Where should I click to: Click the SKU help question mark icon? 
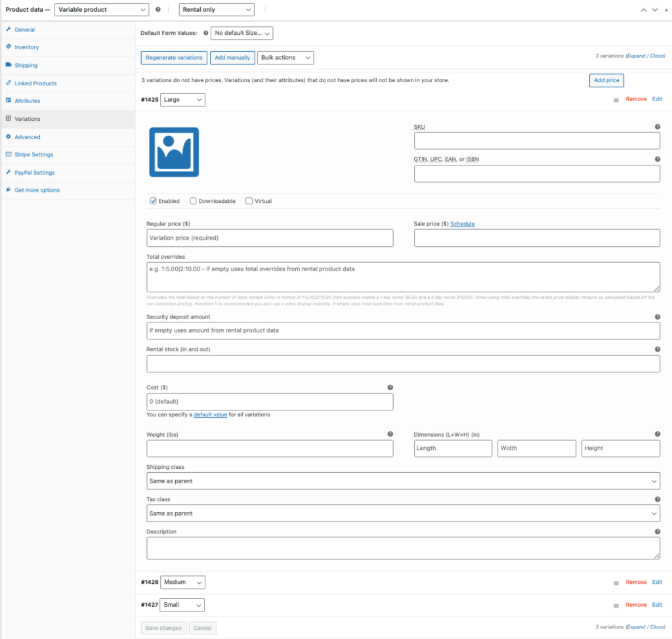click(657, 127)
